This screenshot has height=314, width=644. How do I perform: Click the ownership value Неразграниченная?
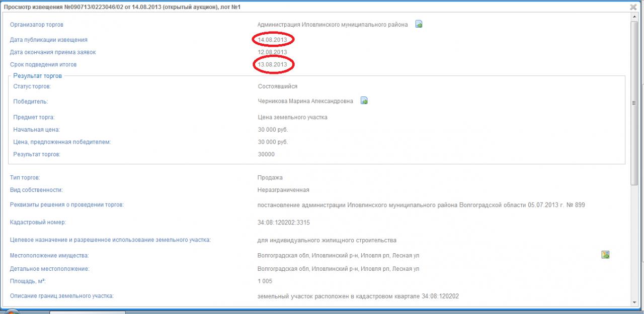[x=283, y=190]
